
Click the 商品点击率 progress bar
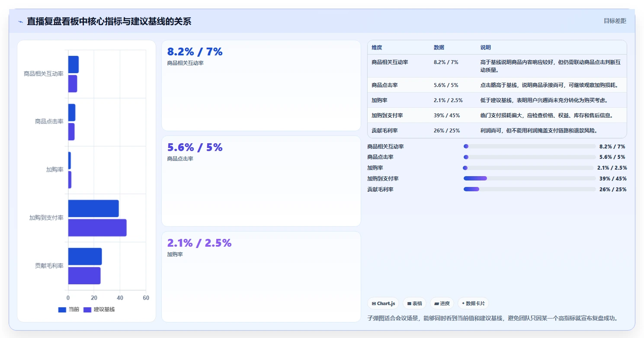pyautogui.click(x=530, y=157)
